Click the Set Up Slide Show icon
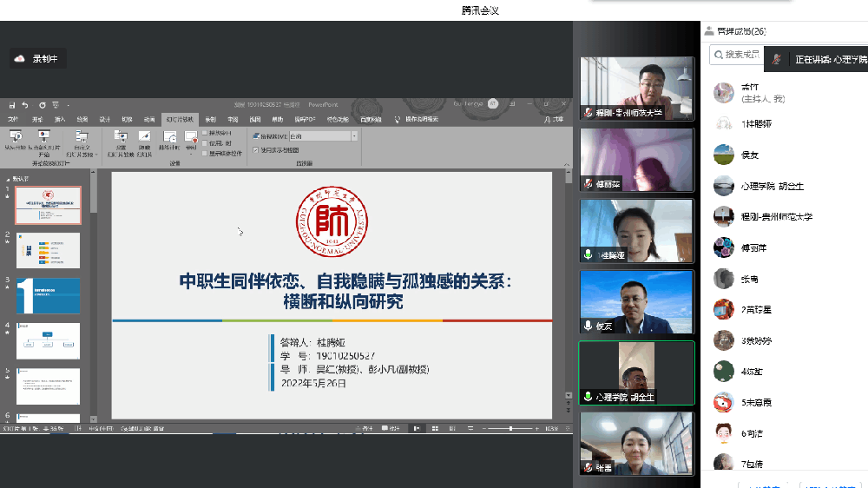 coord(121,137)
